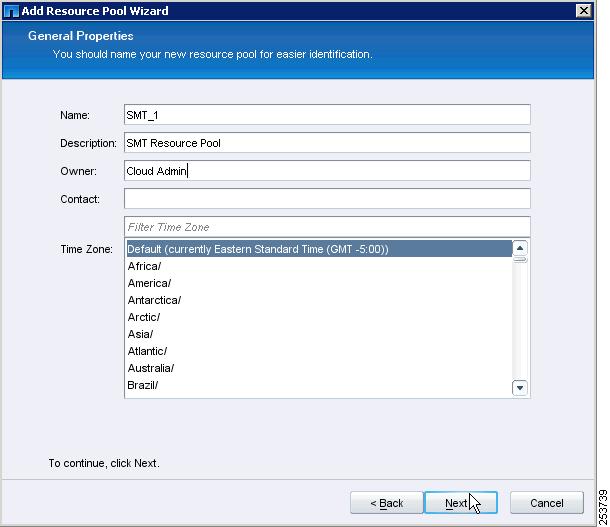The height and width of the screenshot is (527, 610).
Task: Click into the Owner field
Action: [x=327, y=171]
